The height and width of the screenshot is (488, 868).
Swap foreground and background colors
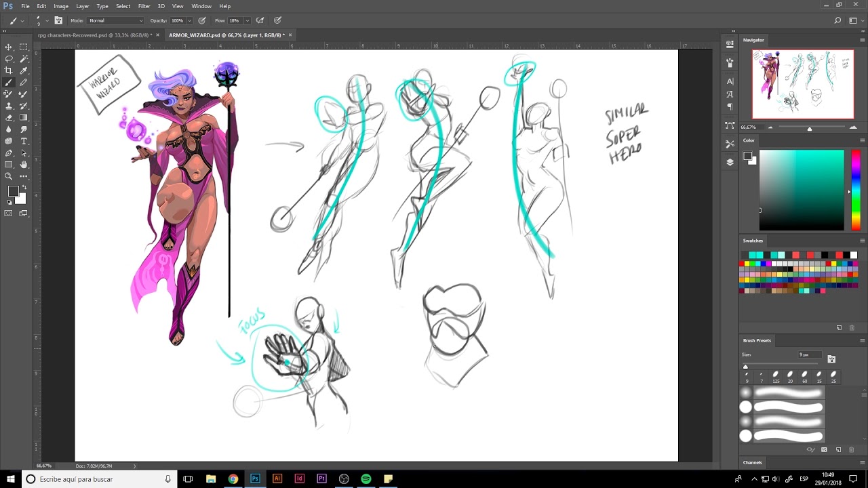click(24, 188)
